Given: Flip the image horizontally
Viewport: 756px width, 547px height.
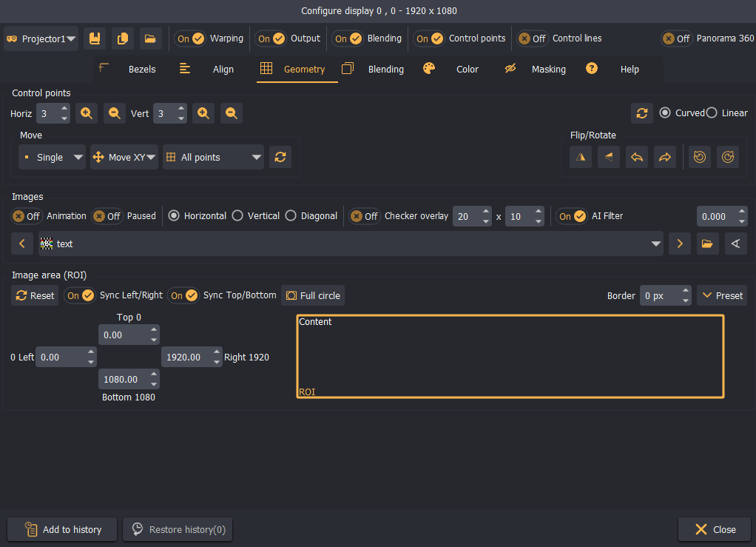Looking at the screenshot, I should click(581, 157).
